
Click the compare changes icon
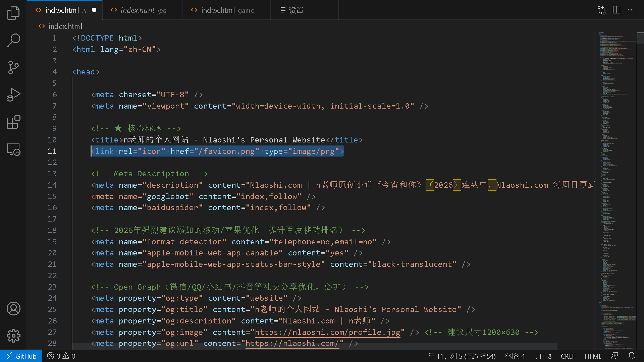click(601, 10)
